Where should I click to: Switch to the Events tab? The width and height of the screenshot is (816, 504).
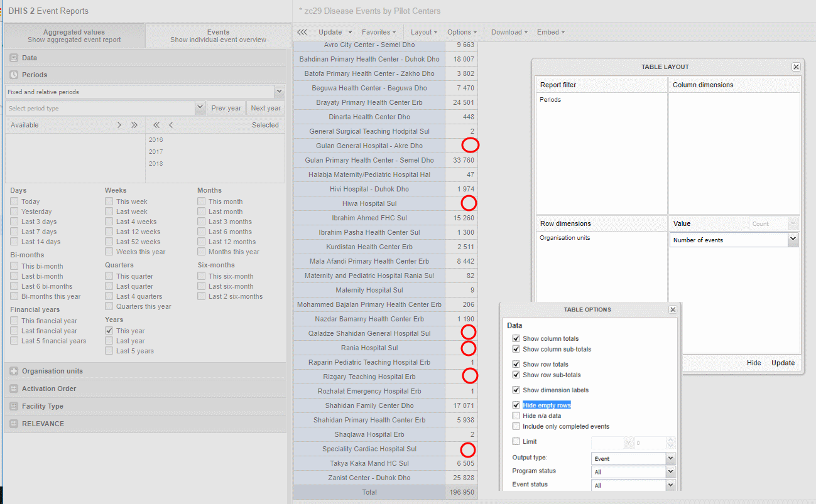pyautogui.click(x=218, y=36)
